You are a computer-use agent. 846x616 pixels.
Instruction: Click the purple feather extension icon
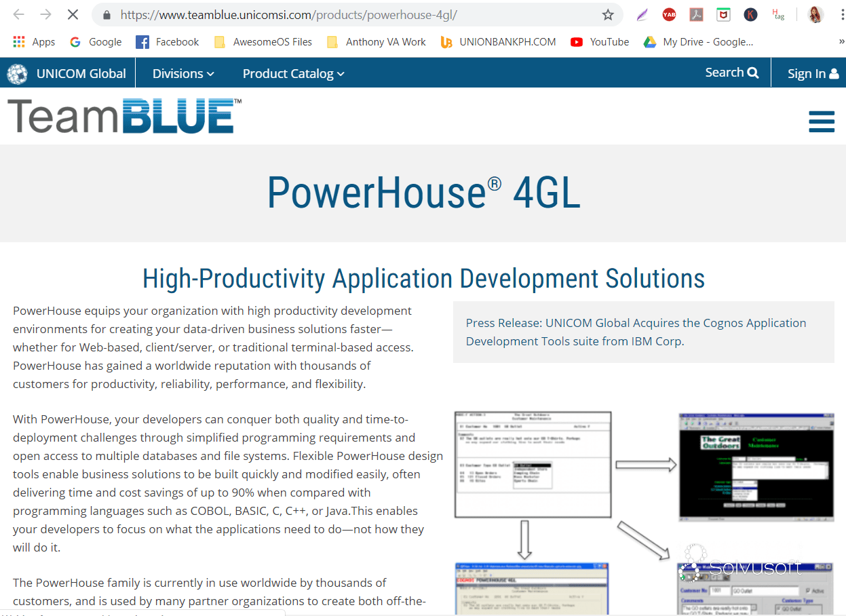[x=642, y=14]
